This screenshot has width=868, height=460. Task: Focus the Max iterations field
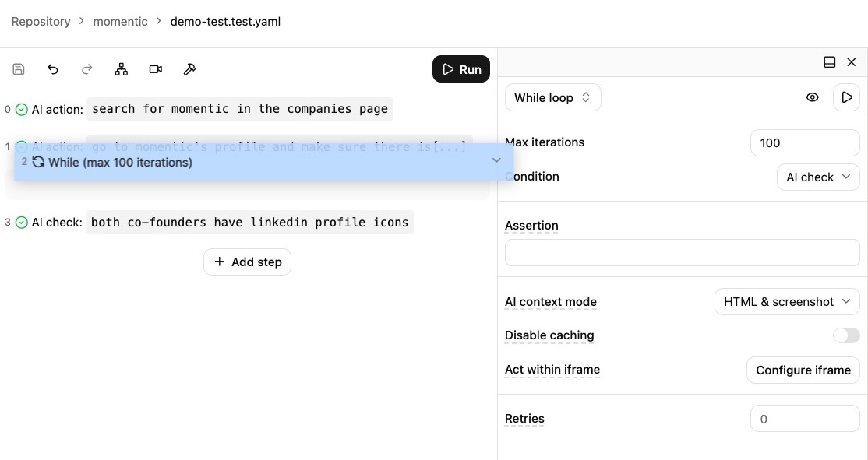(x=805, y=142)
